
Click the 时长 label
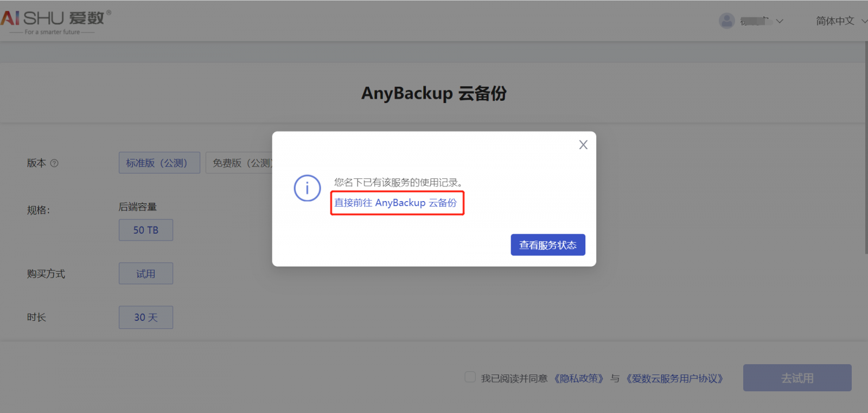pos(37,317)
